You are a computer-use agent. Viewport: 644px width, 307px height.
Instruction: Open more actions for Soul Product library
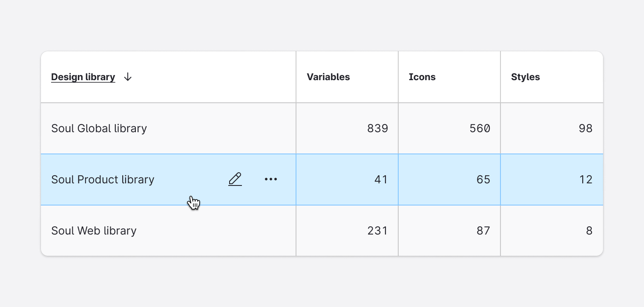tap(271, 179)
